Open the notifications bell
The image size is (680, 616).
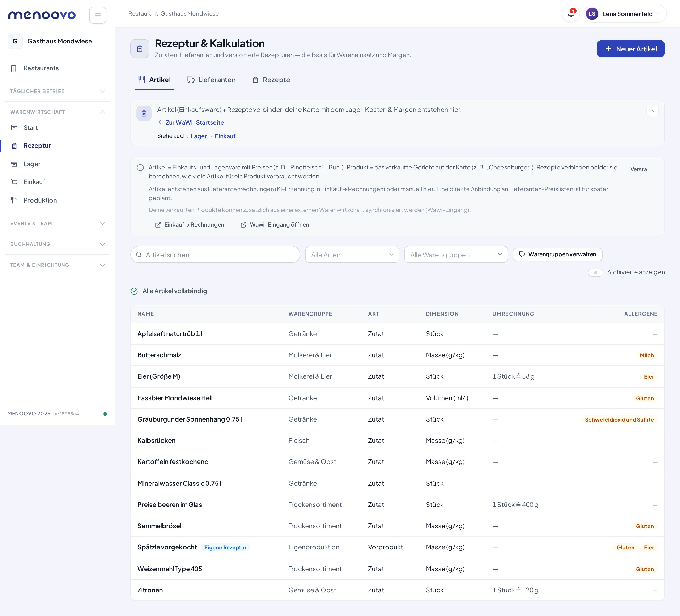click(x=571, y=14)
